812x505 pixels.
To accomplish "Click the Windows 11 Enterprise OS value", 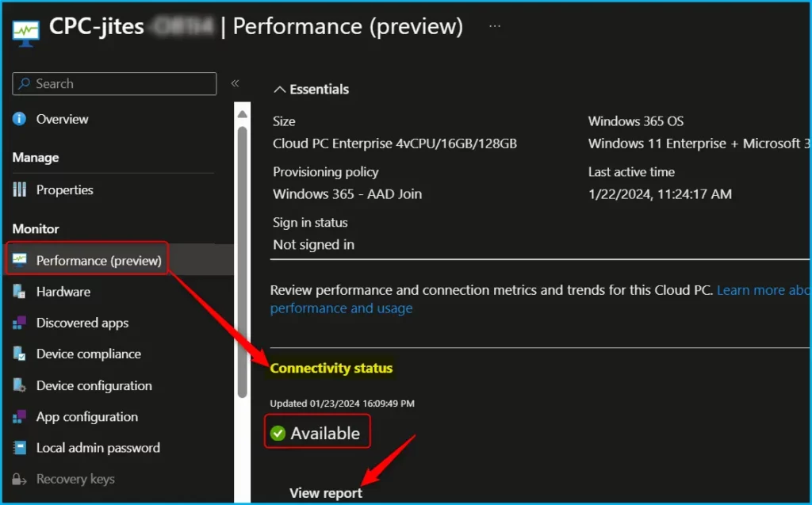I will (x=699, y=143).
